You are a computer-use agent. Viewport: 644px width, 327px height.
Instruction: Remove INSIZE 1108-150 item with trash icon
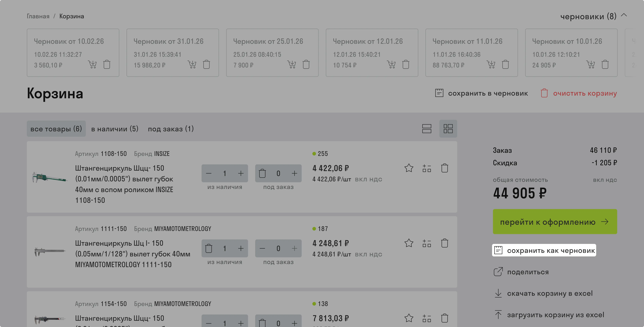[x=444, y=168]
